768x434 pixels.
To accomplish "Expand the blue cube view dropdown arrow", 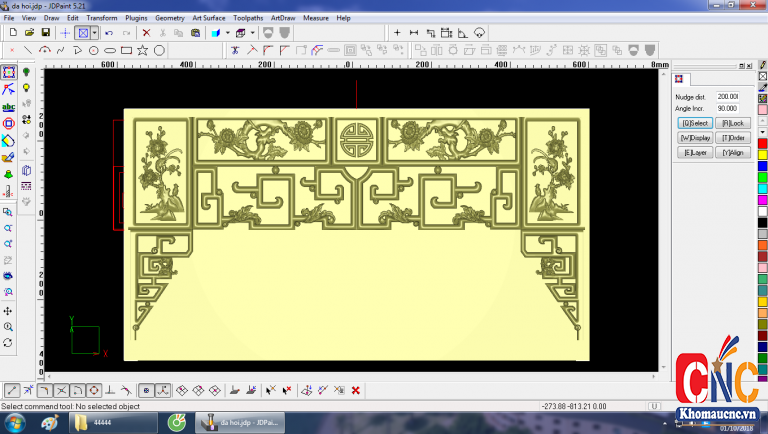I will click(x=228, y=33).
